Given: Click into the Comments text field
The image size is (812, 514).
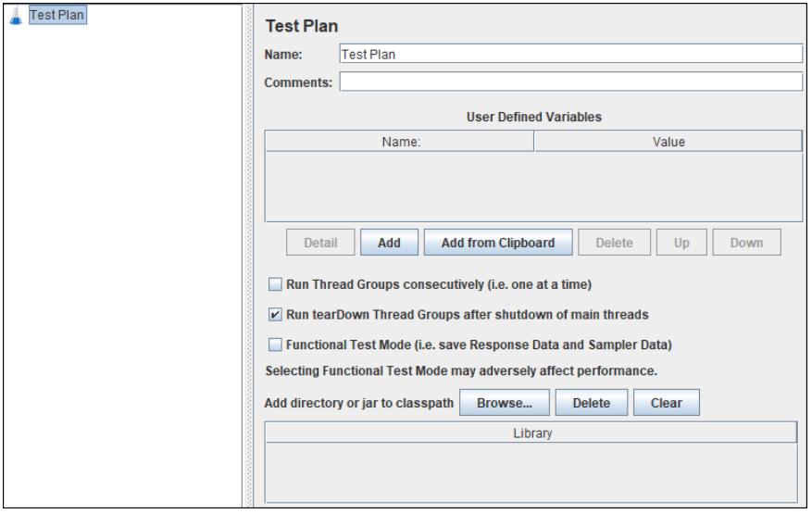Looking at the screenshot, I should [570, 82].
